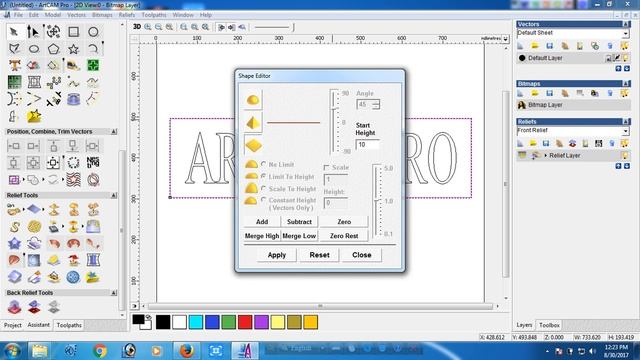The height and width of the screenshot is (360, 640).
Task: Open the Default Sheet dropdown
Action: (x=626, y=33)
